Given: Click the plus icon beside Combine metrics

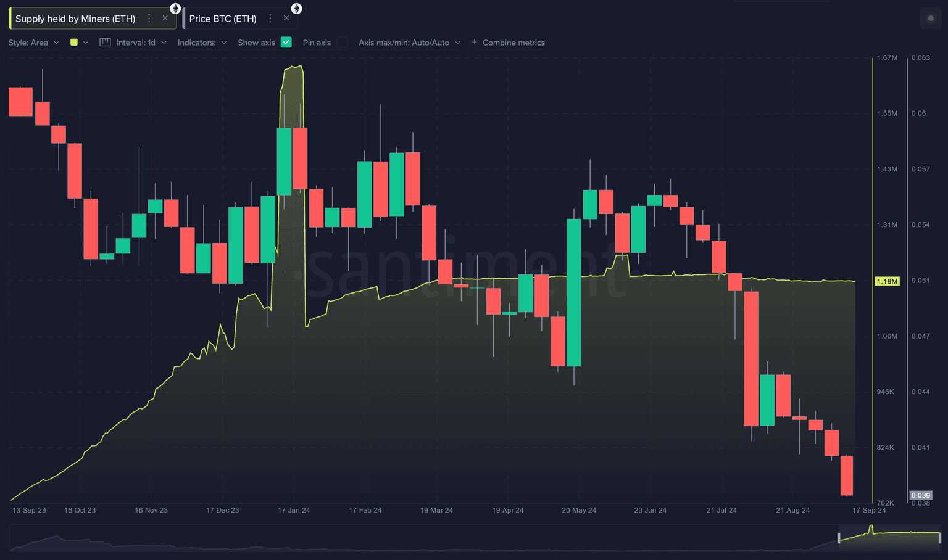Looking at the screenshot, I should pos(474,43).
